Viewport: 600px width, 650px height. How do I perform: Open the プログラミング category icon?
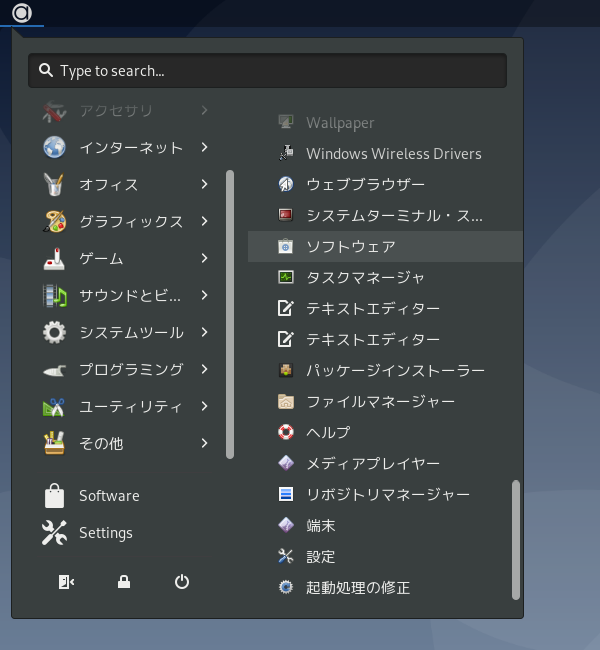54,369
